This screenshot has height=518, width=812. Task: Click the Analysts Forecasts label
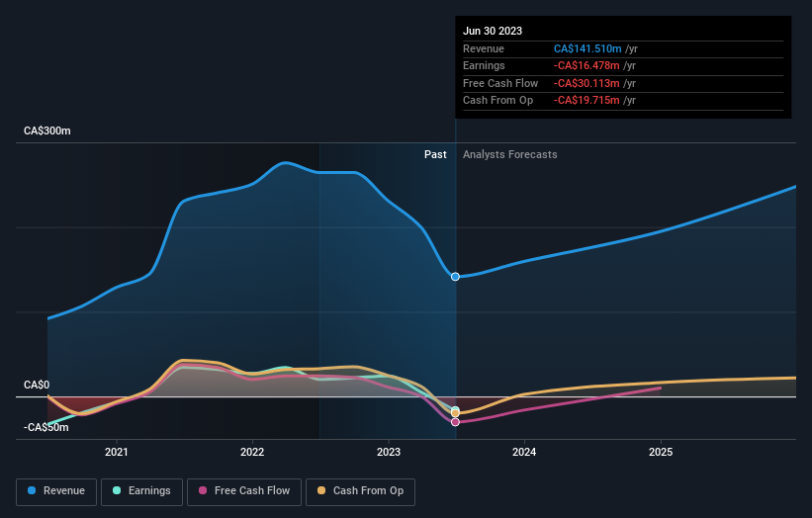tap(510, 155)
